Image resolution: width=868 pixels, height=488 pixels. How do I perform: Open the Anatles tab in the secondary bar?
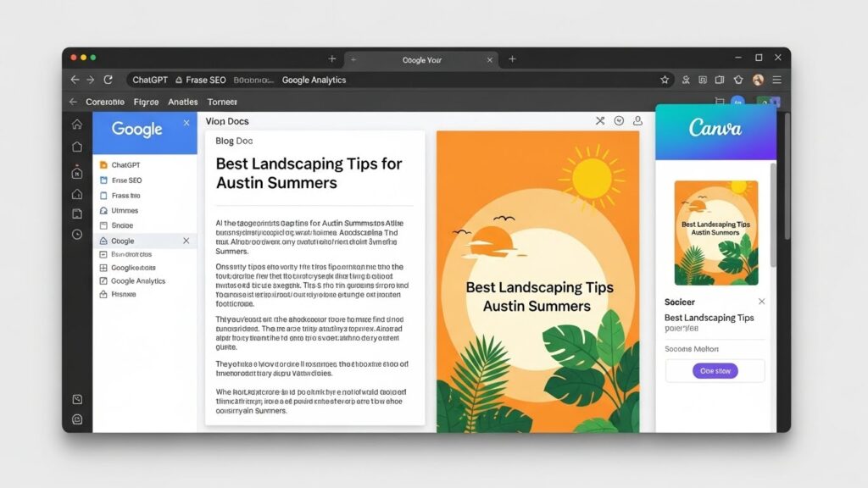[182, 102]
